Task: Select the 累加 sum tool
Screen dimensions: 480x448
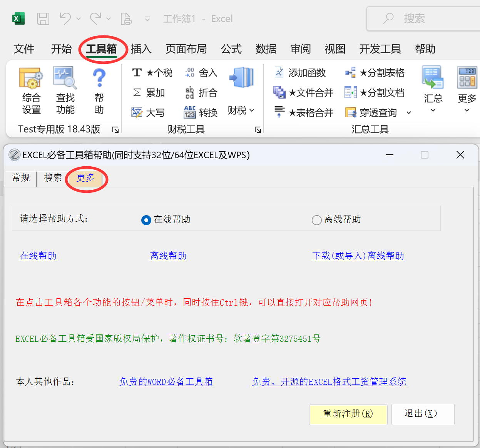Action: coord(149,93)
